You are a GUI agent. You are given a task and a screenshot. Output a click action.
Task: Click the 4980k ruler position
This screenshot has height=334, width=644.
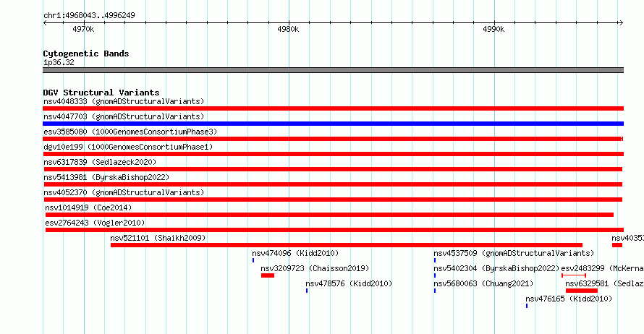pos(288,29)
